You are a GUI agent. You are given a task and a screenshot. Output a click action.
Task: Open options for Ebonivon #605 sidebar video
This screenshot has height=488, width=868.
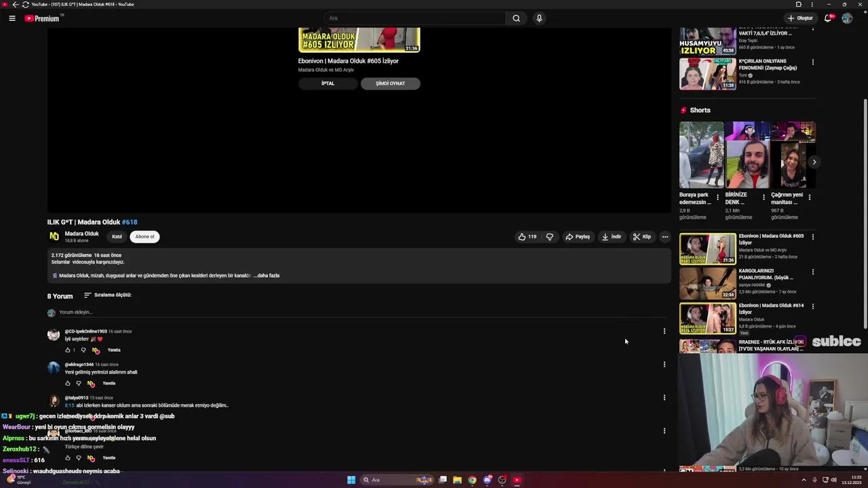[813, 237]
